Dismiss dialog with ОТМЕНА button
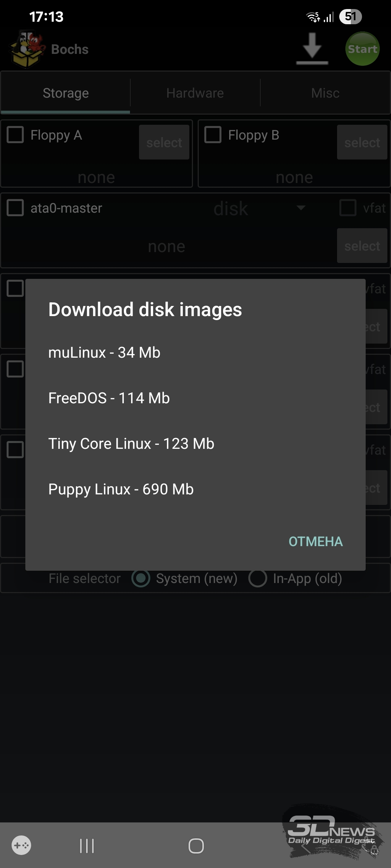Screen dimensions: 391x868 point(315,541)
